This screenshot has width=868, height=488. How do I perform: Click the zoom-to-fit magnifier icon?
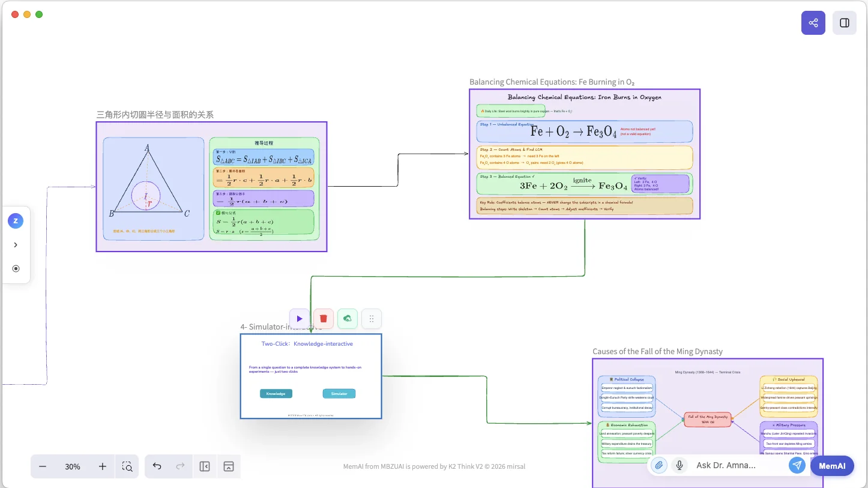127,466
